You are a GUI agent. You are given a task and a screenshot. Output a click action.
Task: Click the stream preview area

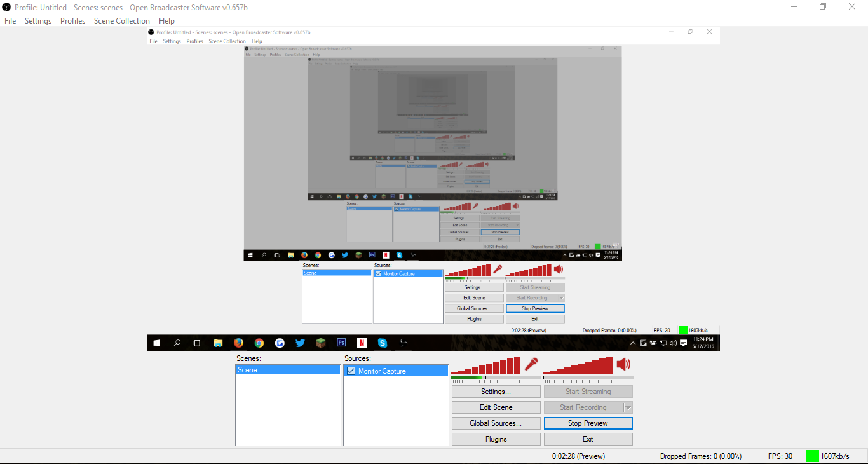pyautogui.click(x=433, y=189)
